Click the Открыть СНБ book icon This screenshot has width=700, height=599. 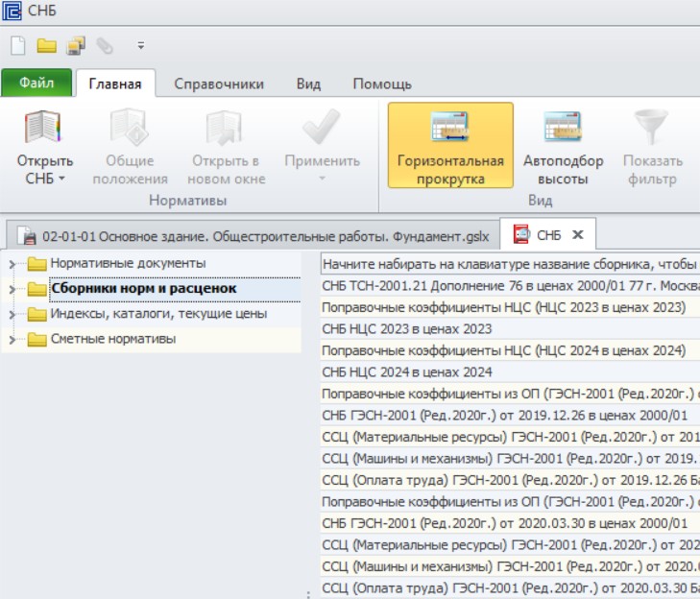click(x=43, y=128)
